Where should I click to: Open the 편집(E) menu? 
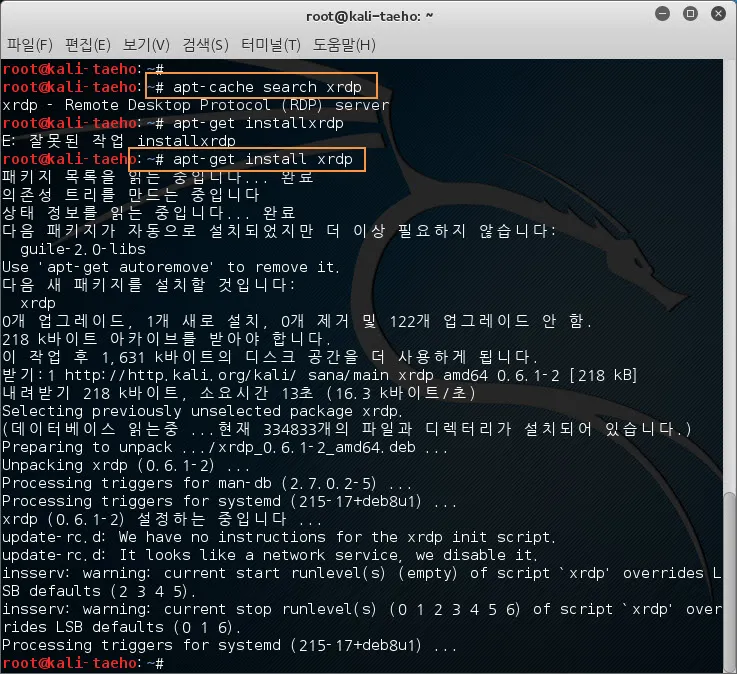[x=88, y=45]
